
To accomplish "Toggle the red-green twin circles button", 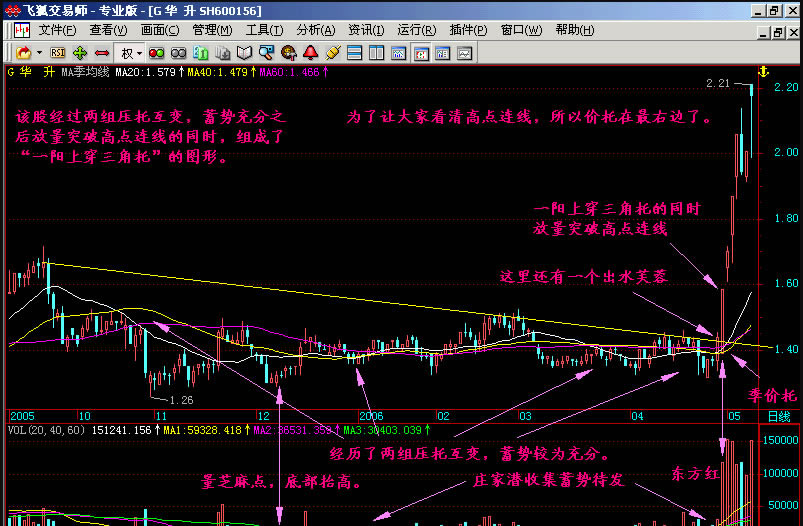I will [x=156, y=52].
